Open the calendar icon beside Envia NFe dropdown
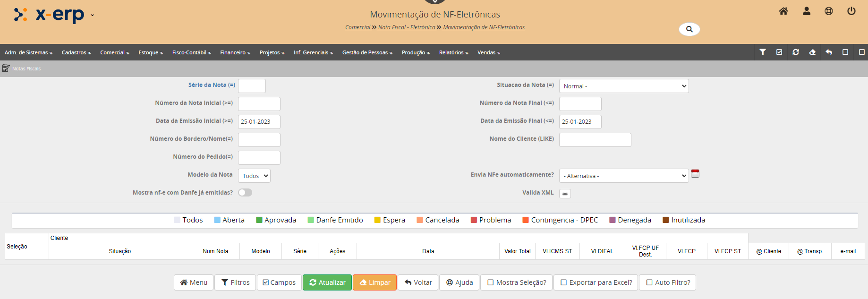Screen dimensions: 868x299 click(695, 174)
